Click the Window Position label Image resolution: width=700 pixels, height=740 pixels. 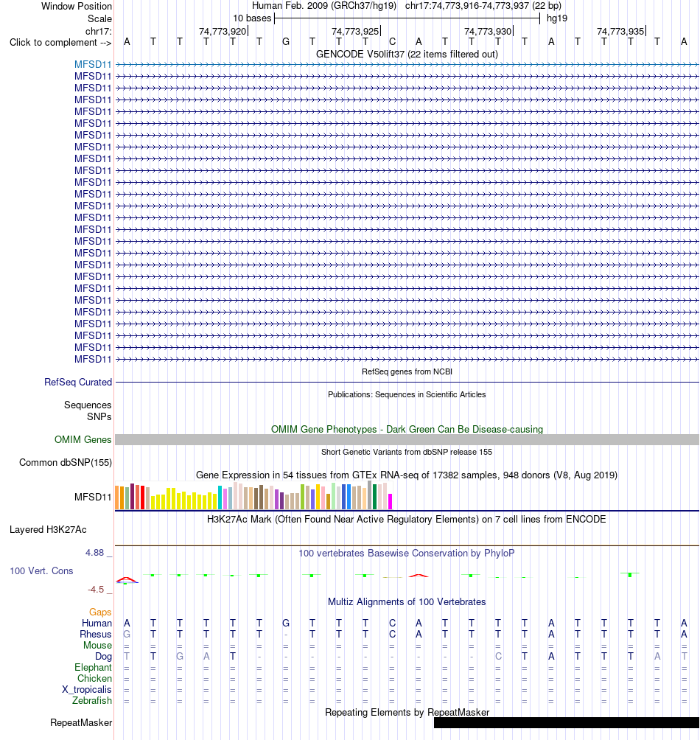(77, 6)
